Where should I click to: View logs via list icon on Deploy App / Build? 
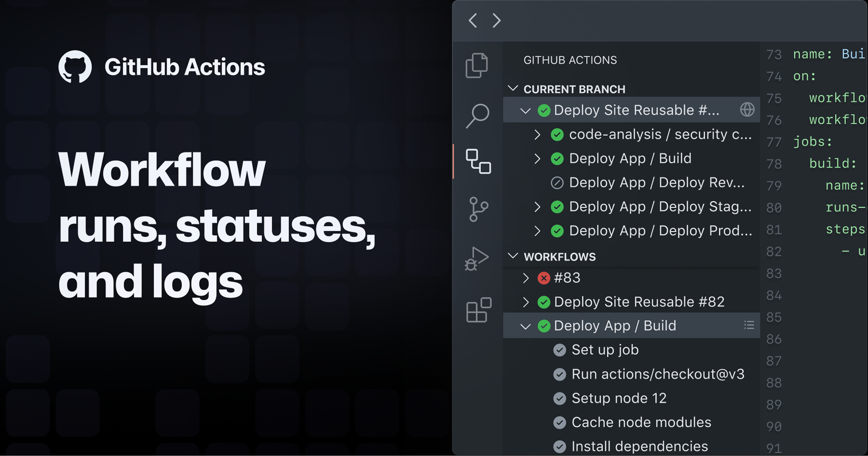[749, 325]
